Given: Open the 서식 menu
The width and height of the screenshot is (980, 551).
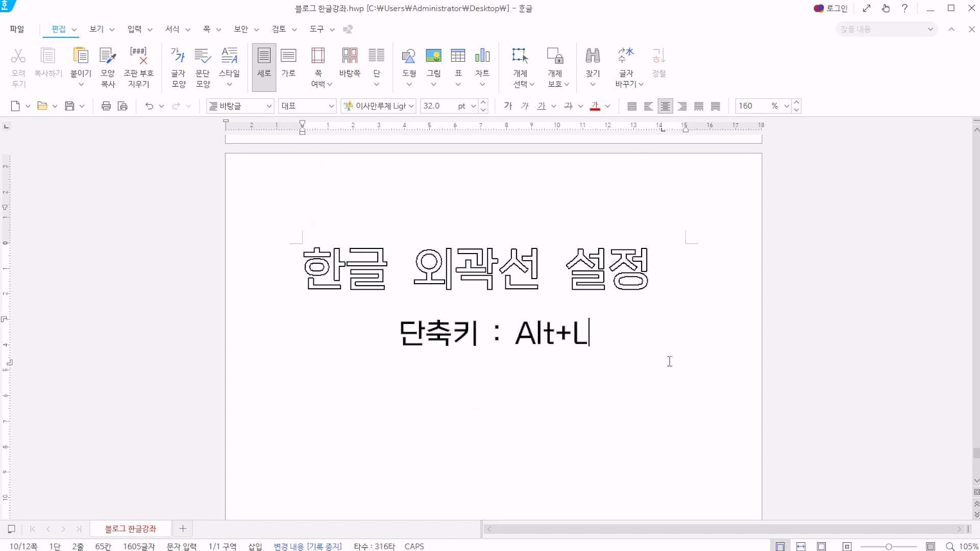Looking at the screenshot, I should point(173,29).
